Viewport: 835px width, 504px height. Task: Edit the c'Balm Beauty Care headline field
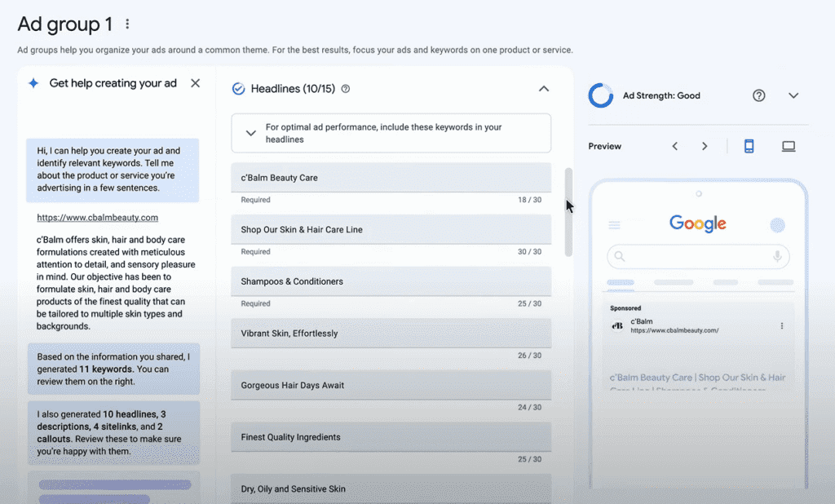(391, 178)
